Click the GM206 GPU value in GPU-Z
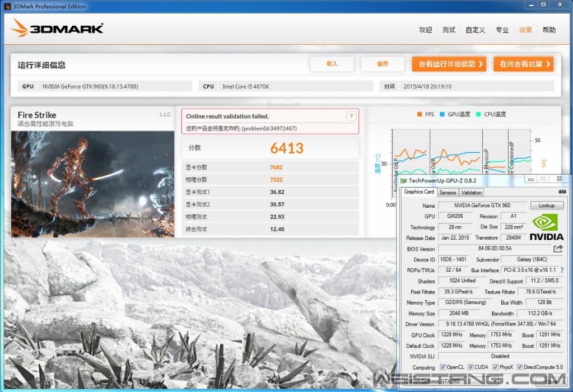This screenshot has width=573, height=392. (455, 216)
